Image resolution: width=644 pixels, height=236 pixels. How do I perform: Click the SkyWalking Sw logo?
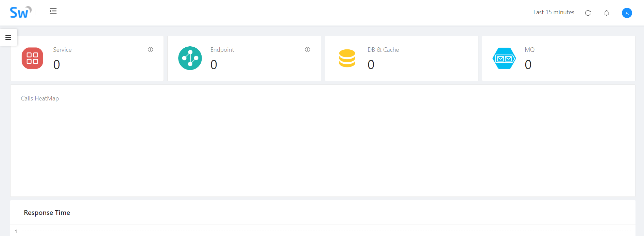click(x=21, y=12)
